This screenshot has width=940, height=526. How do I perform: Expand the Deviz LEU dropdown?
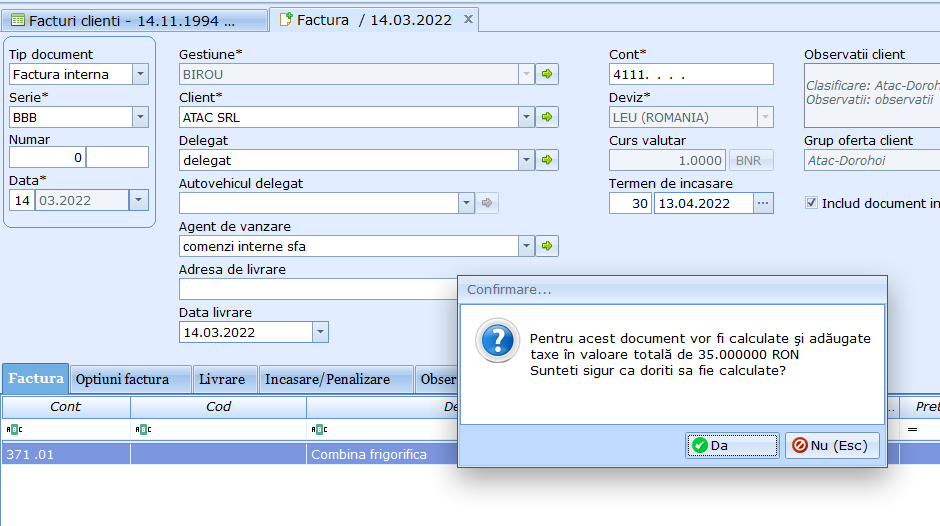coord(765,117)
